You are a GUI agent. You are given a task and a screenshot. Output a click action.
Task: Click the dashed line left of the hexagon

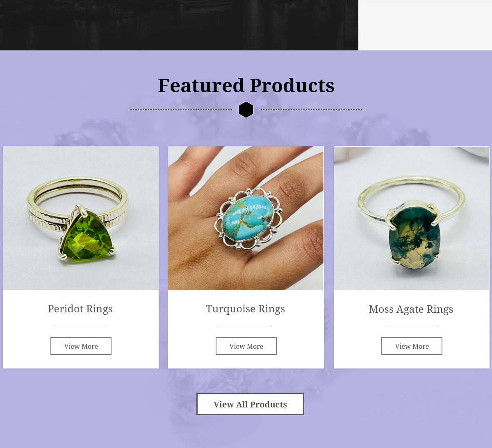pos(181,109)
